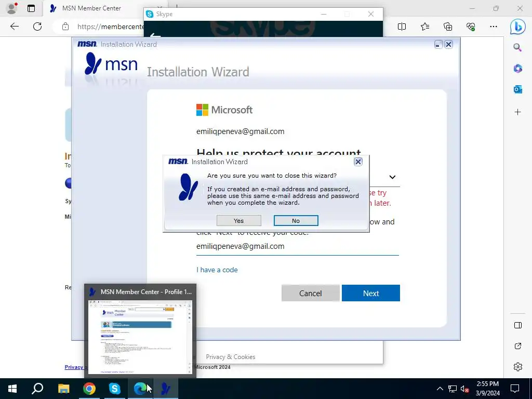Open Edge tab actions menu
Viewport: 532px width, 399px height.
[x=31, y=8]
